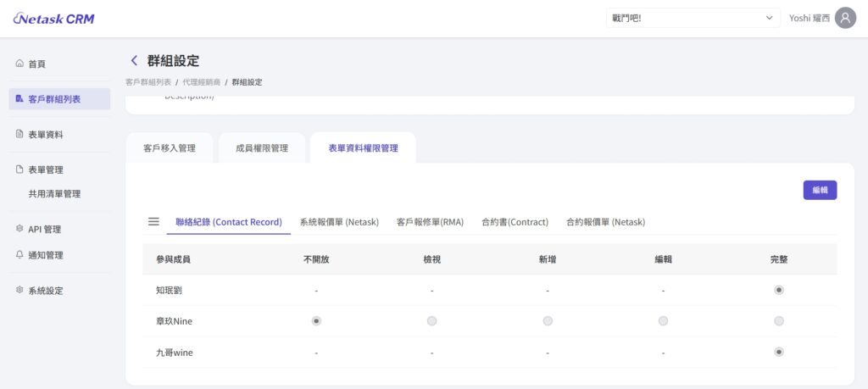The image size is (868, 389).
Task: Select 完整 permission for 章玖Nine
Action: click(x=779, y=321)
